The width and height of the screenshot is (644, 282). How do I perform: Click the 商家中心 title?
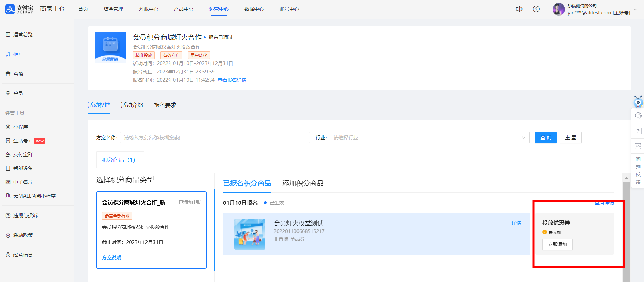coord(52,9)
